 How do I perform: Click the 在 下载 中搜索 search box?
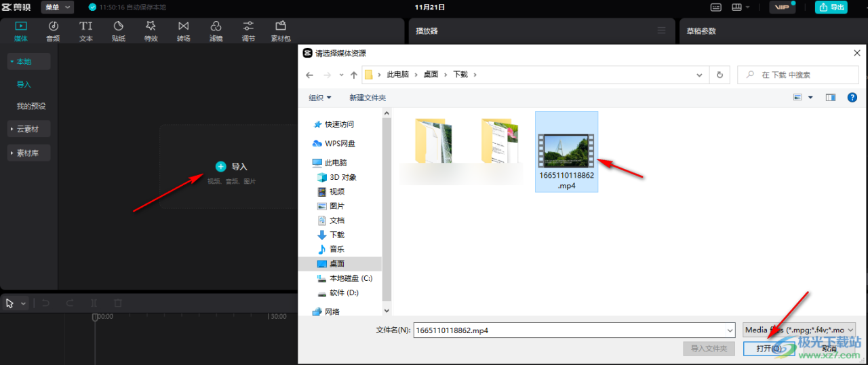pyautogui.click(x=798, y=75)
